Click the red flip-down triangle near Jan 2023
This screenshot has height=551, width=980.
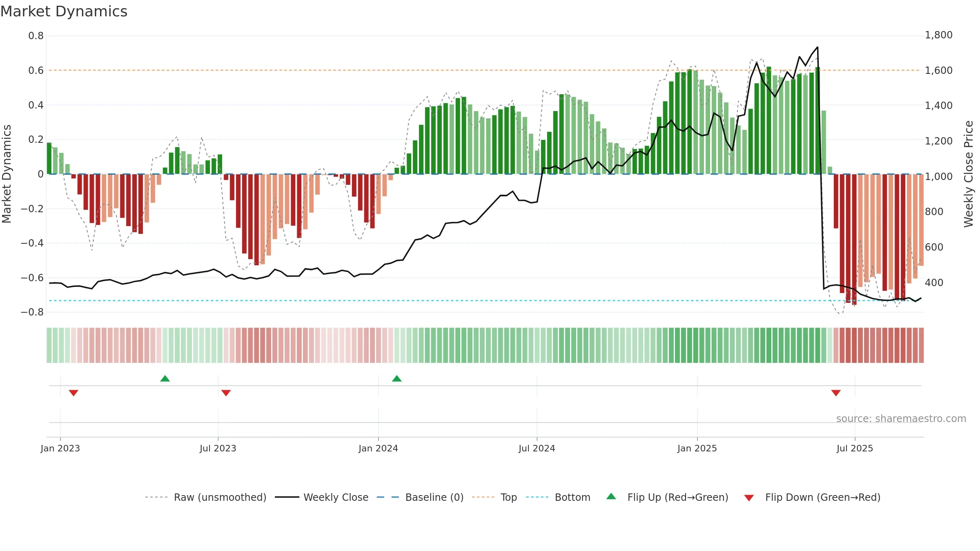click(73, 393)
